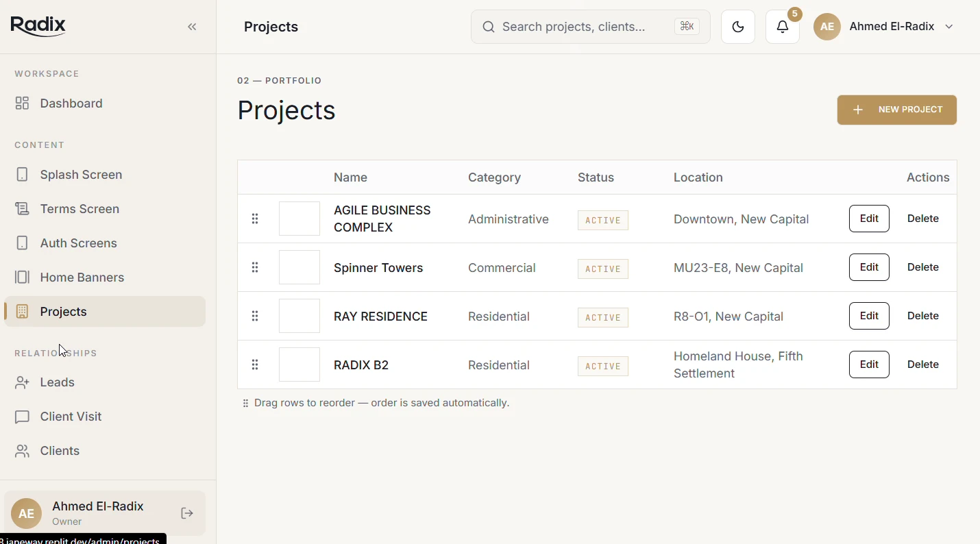Open Home Banners
Image resolution: width=980 pixels, height=544 pixels.
(x=105, y=277)
